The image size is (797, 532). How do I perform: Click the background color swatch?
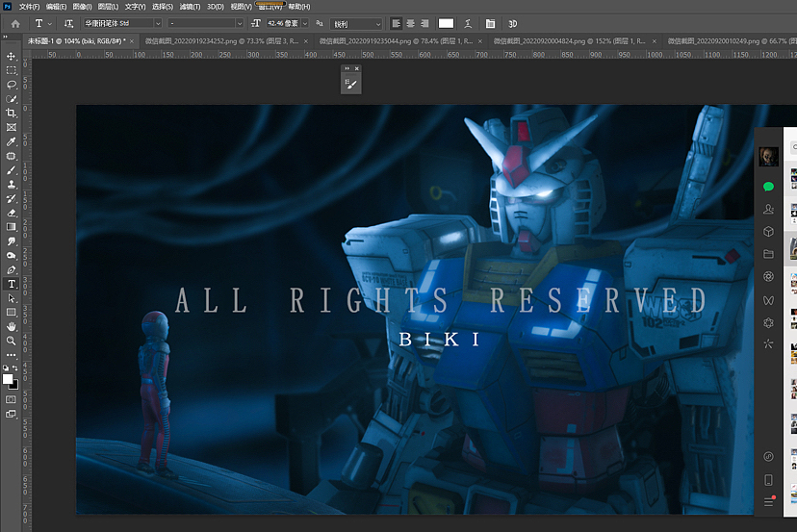(x=15, y=386)
